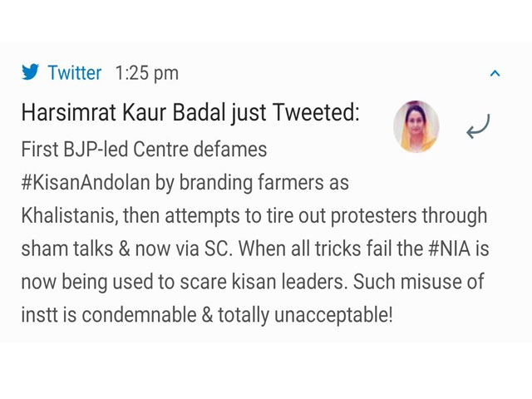Tap the Twitter app name label
The height and width of the screenshot is (399, 532).
[75, 72]
